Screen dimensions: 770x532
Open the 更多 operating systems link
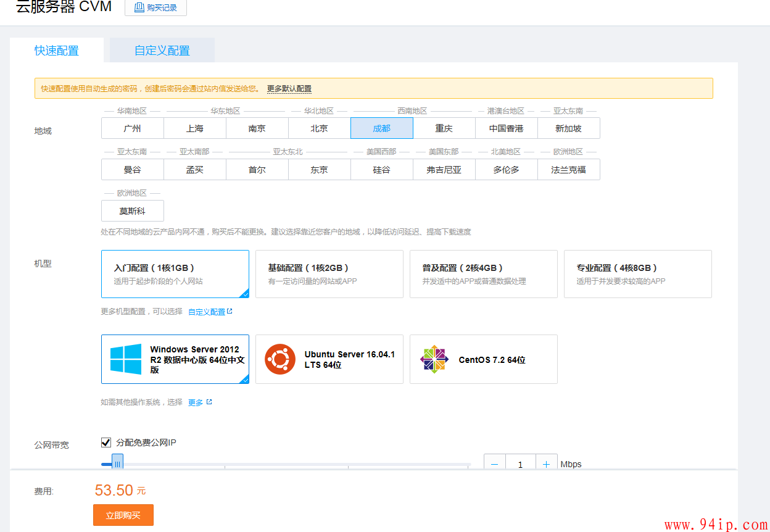(196, 402)
